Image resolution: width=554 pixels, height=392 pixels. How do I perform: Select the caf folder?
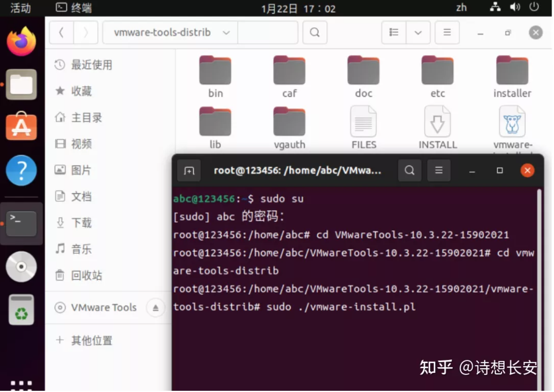[289, 77]
